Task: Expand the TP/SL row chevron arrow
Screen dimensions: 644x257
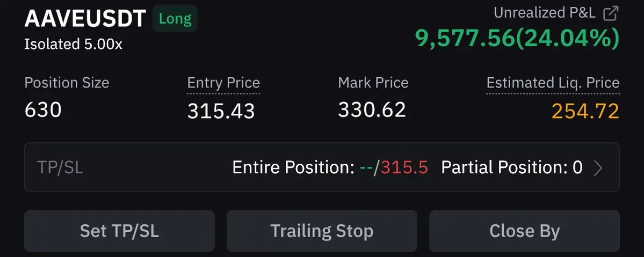Action: pyautogui.click(x=598, y=168)
